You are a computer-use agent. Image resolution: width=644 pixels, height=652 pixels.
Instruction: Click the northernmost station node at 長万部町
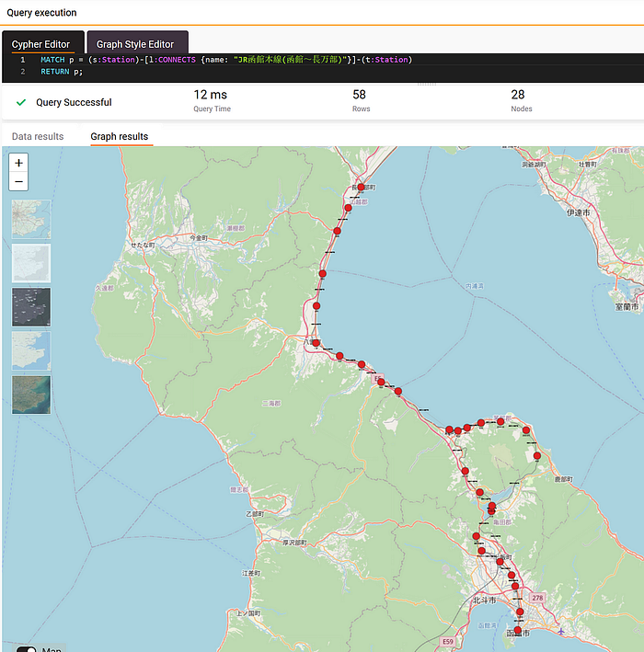[x=361, y=187]
